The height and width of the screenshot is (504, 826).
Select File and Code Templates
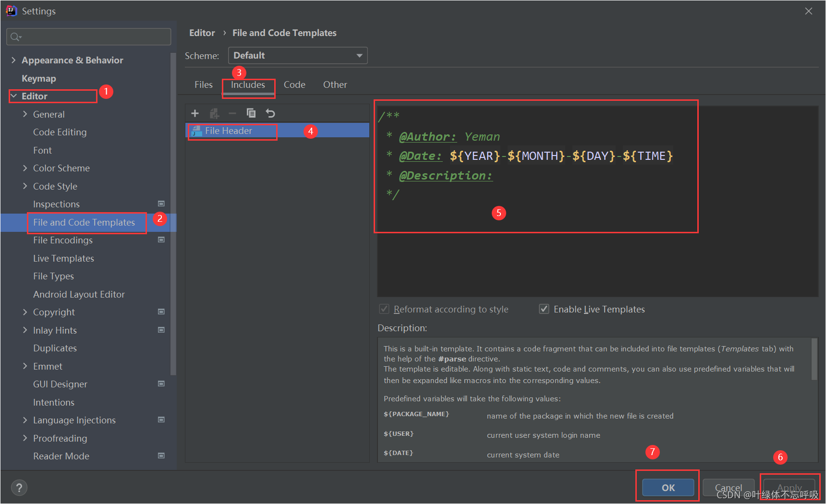[84, 222]
